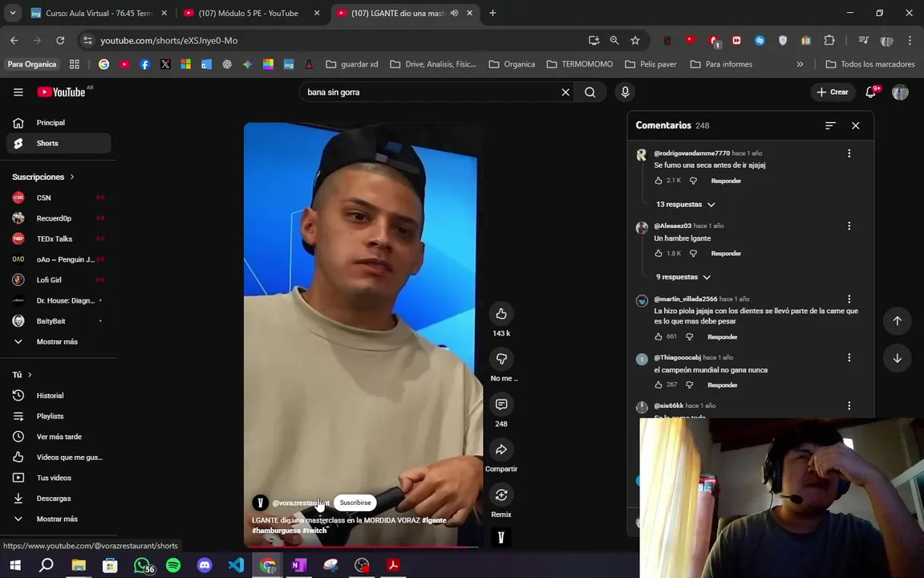Screen dimensions: 924x578
Task: Go to the next Short with the down arrow
Action: 897,359
